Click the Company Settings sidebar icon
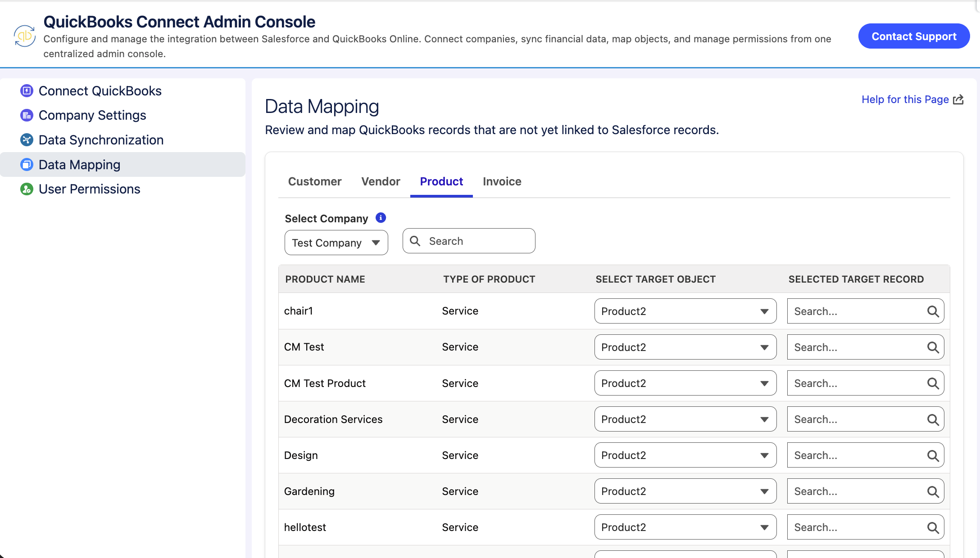 27,115
